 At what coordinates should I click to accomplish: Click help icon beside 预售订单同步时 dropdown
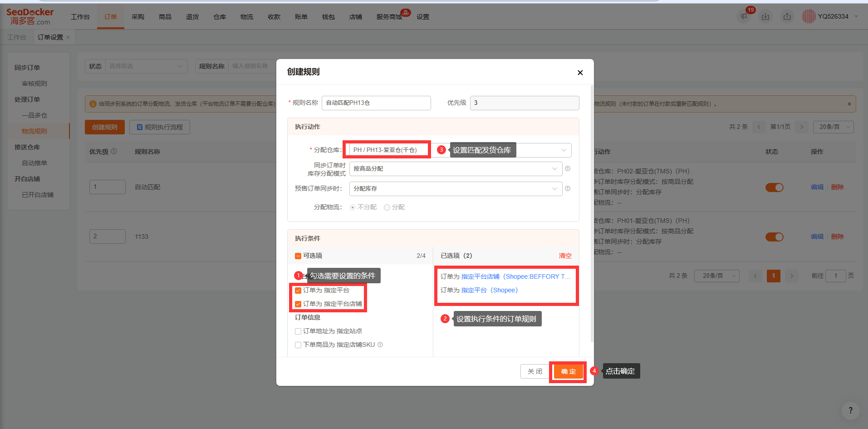tap(568, 188)
